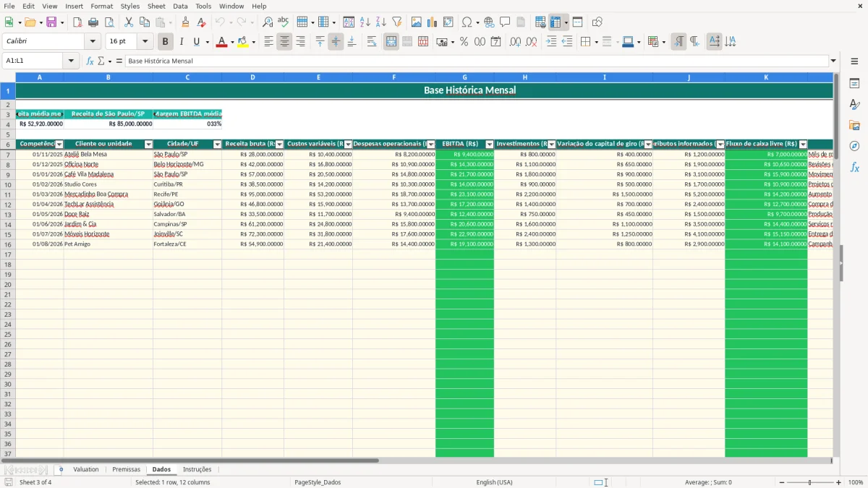This screenshot has height=488, width=868.
Task: Open the sidebar Styles icon
Action: coord(854,105)
